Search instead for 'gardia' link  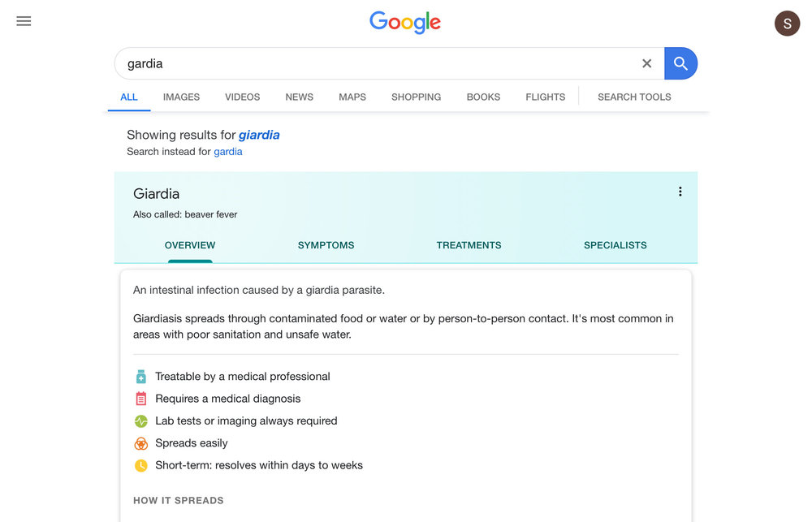coord(228,152)
